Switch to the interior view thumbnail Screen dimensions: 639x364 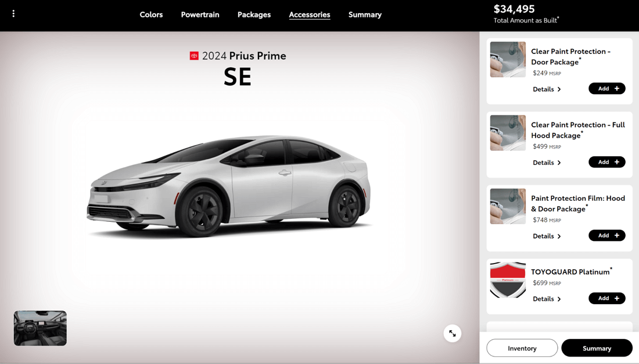[40, 328]
